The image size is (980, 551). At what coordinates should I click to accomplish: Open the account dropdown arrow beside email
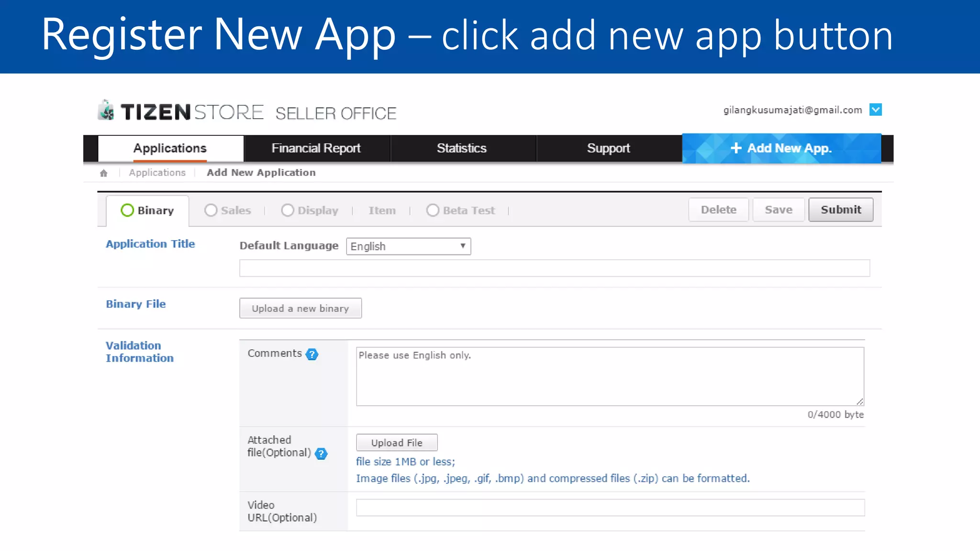coord(875,110)
